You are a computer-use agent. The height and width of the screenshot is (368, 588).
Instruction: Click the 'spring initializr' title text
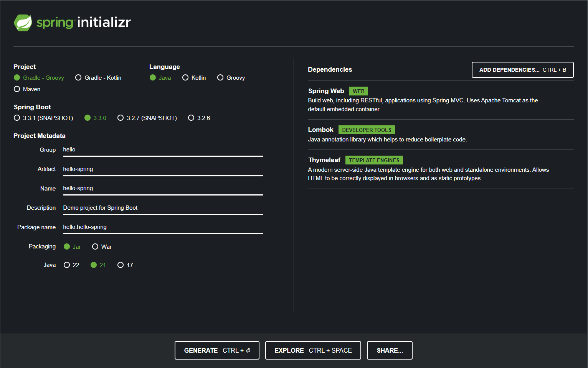point(84,23)
